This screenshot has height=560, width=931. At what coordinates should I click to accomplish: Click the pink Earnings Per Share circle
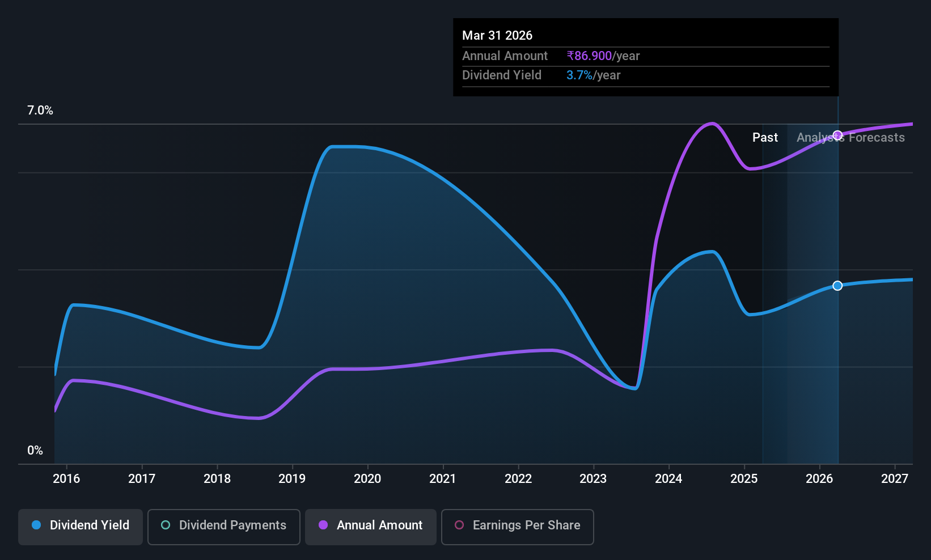[x=459, y=525]
